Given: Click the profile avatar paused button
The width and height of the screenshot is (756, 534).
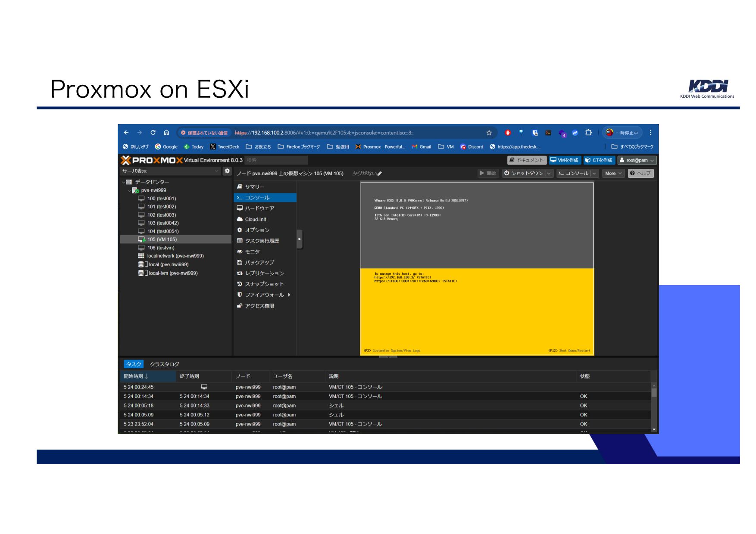Looking at the screenshot, I should point(622,133).
